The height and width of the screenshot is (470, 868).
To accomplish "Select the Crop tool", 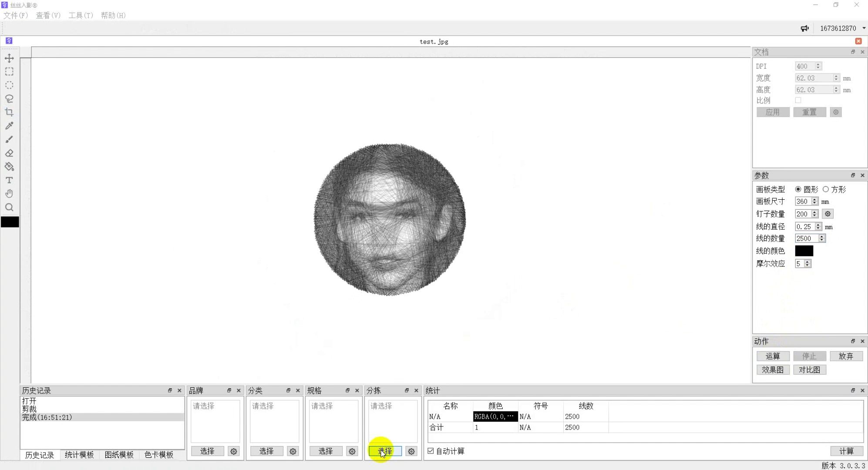I will 9,112.
